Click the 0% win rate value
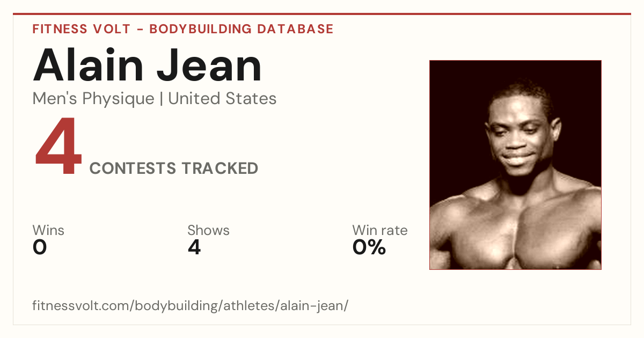This screenshot has width=644, height=338. (369, 247)
